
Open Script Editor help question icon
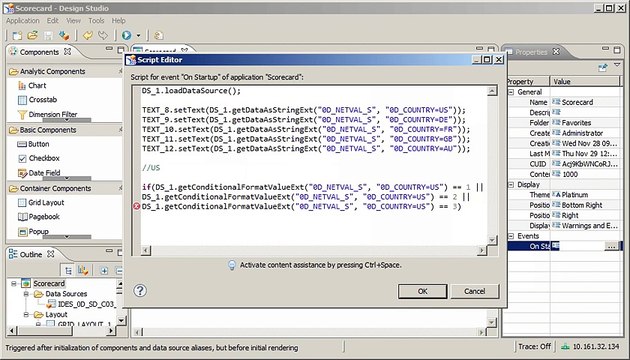click(140, 290)
